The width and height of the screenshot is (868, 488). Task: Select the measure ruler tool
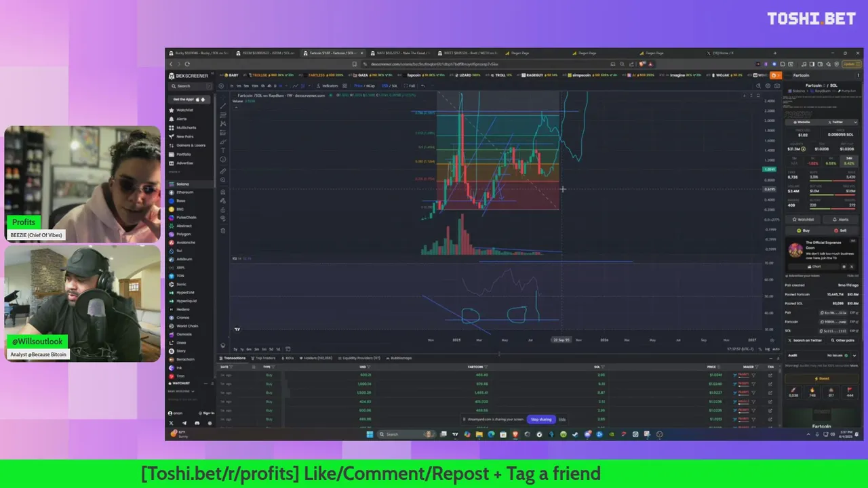tap(222, 171)
